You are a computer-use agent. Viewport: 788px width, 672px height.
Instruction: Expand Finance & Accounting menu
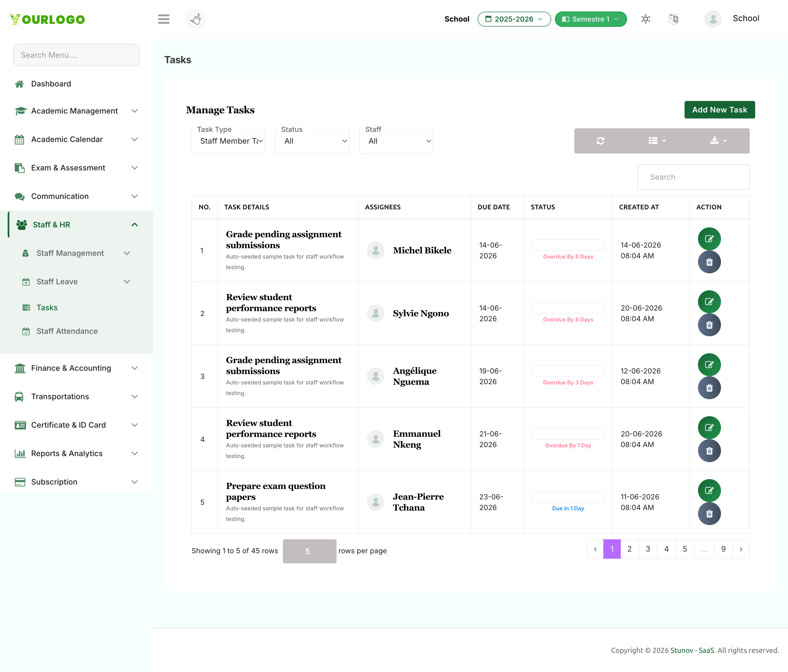coord(76,368)
